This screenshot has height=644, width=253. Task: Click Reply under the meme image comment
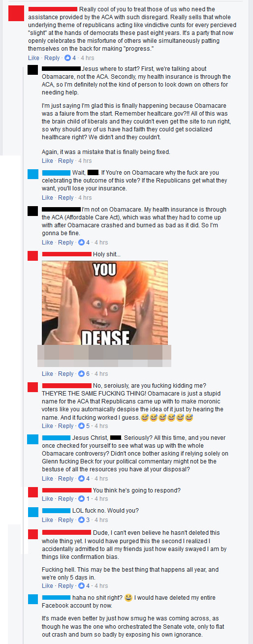[x=65, y=374]
